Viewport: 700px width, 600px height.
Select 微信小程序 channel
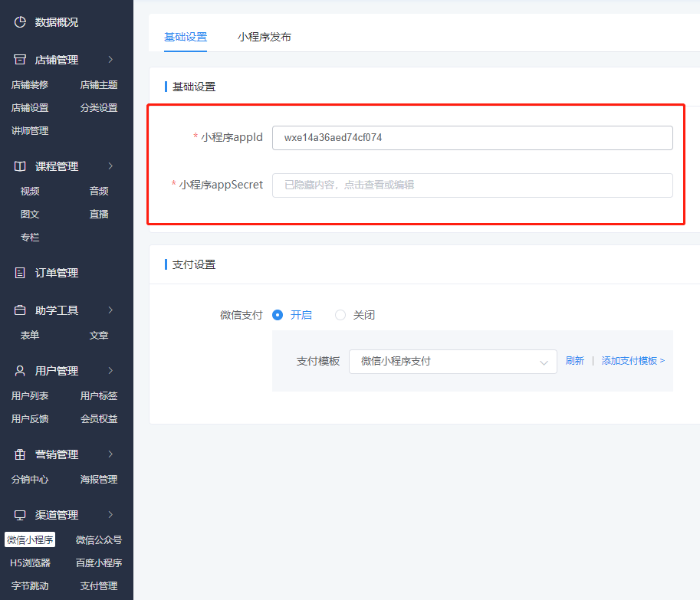tap(30, 539)
